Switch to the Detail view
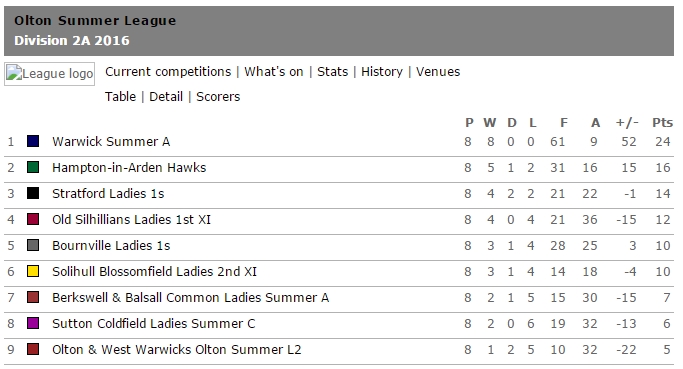Viewport: 683px width, 369px height. click(x=166, y=96)
